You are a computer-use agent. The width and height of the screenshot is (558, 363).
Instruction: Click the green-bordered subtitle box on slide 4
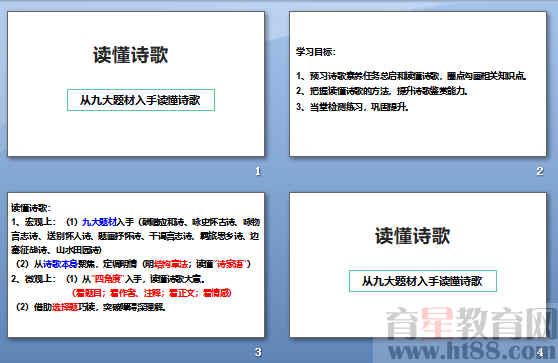(x=423, y=281)
